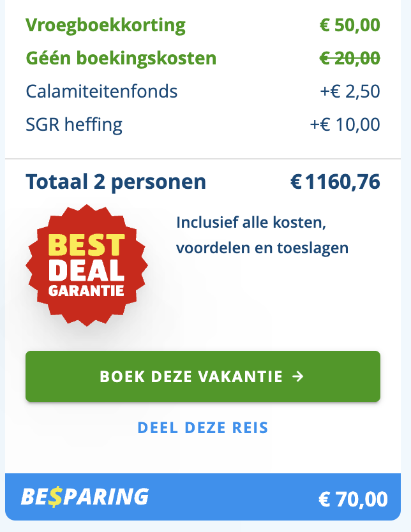Click the +€10,00 SGR amount
Screen dimensions: 411x532
[345, 124]
